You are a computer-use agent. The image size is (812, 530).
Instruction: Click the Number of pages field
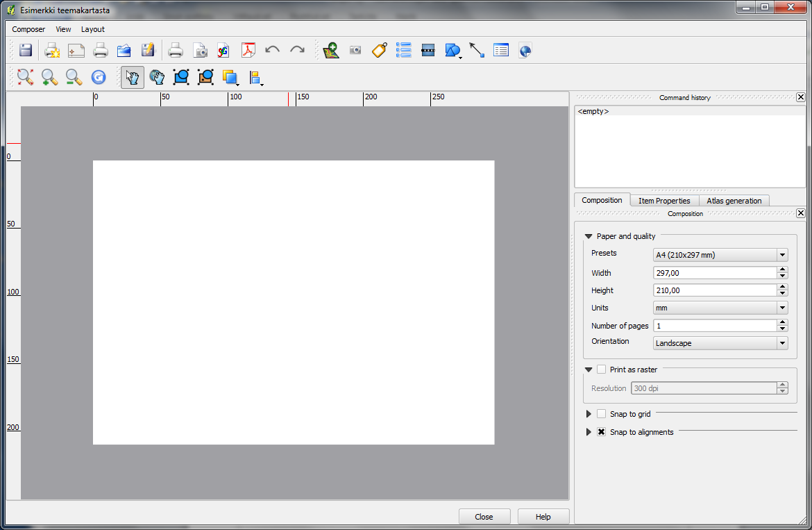click(715, 326)
